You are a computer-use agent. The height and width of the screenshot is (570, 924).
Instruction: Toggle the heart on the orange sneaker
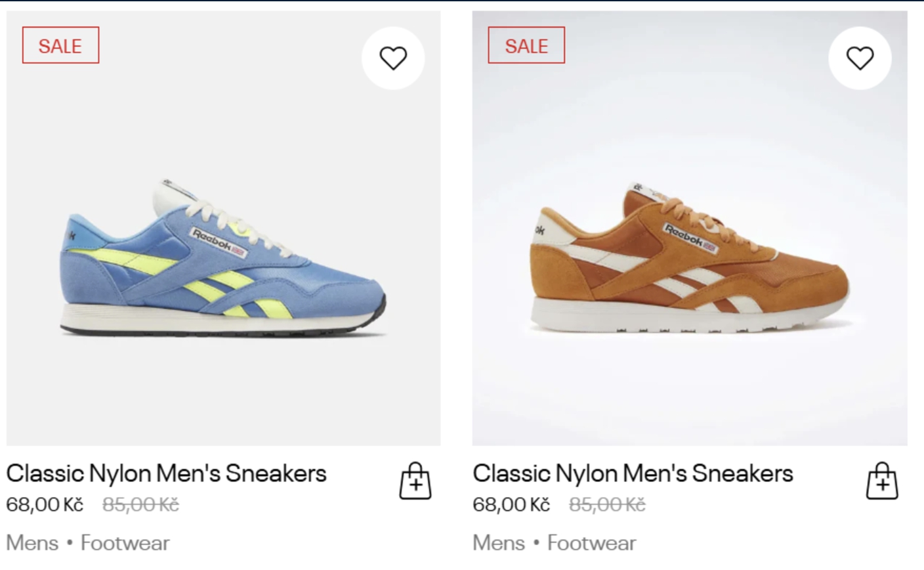click(x=860, y=58)
